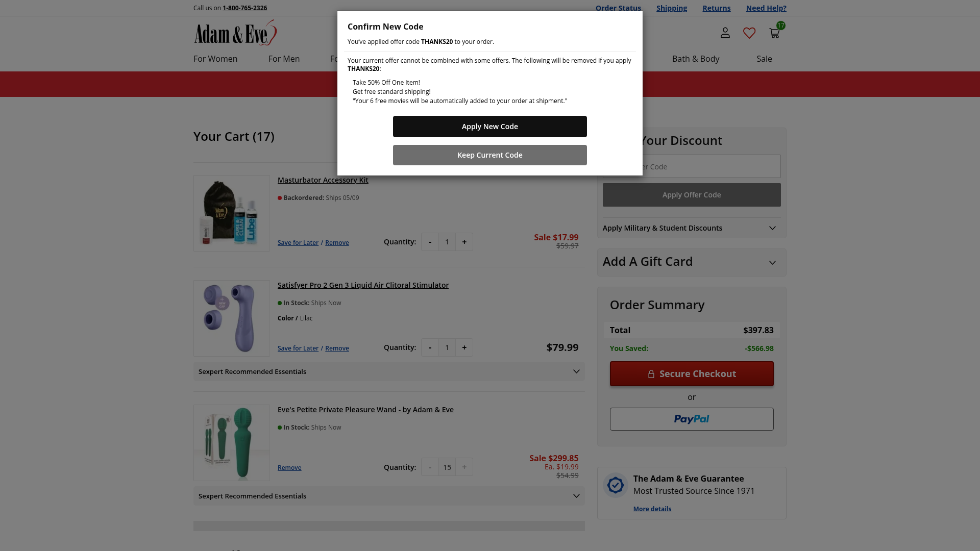Open the Satisfyer Pro 2 product thumbnail
The image size is (980, 551).
tap(232, 318)
